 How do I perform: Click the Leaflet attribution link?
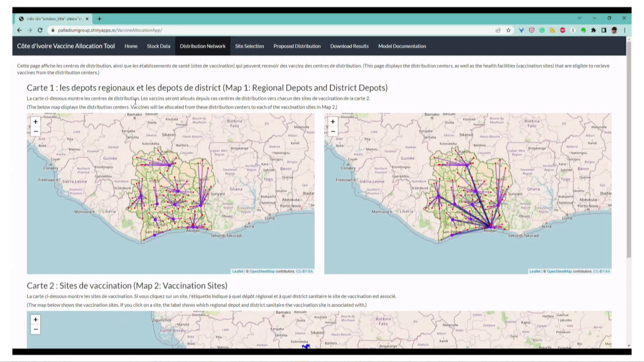(237, 271)
